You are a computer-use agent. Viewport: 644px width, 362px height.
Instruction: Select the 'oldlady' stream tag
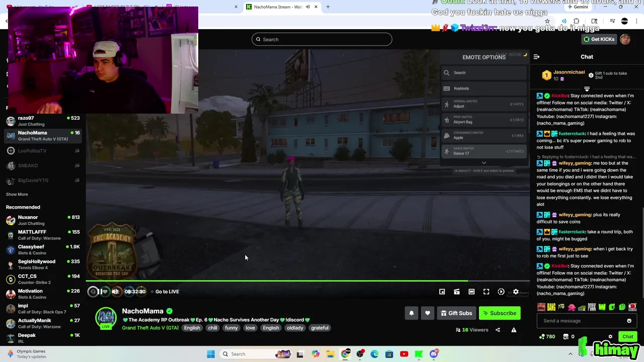tap(295, 328)
